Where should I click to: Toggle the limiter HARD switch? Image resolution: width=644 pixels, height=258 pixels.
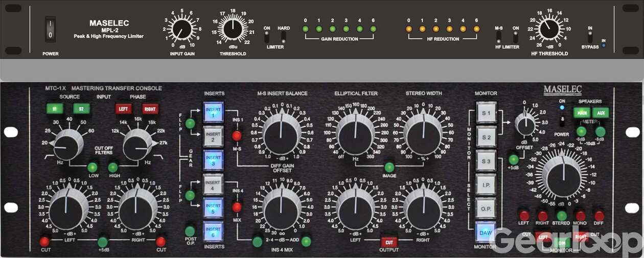283,38
